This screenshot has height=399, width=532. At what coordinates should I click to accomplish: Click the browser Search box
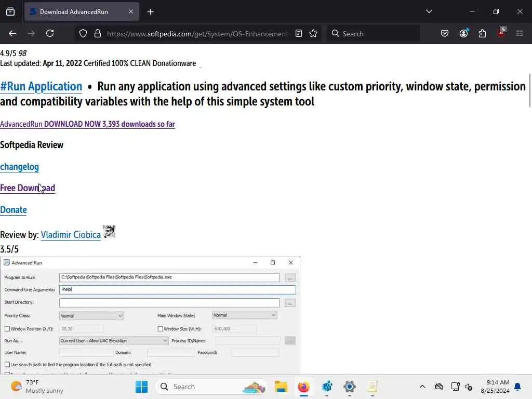click(373, 34)
